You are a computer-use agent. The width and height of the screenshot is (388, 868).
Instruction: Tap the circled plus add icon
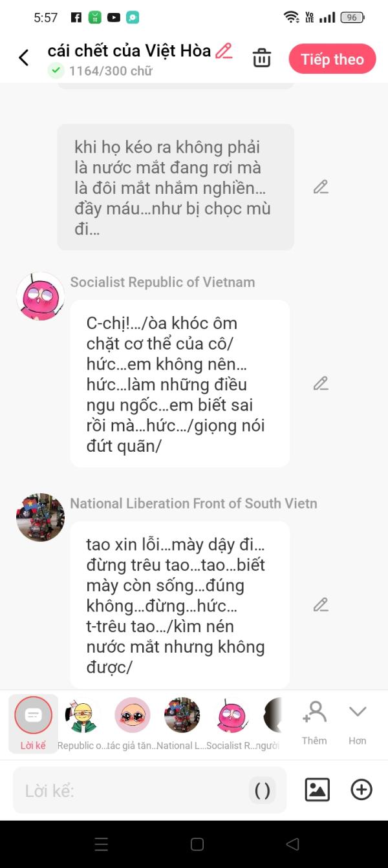pos(361,790)
